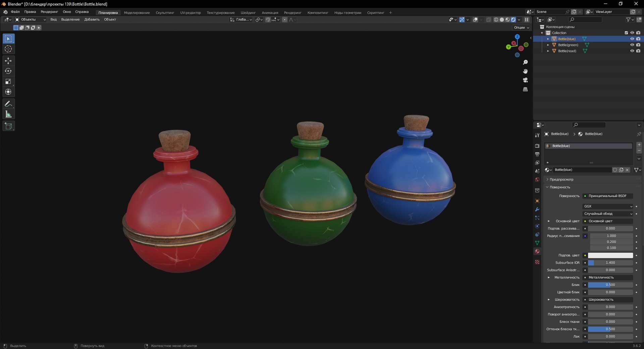This screenshot has height=349, width=644.
Task: Select the Transform tool
Action: coord(8,92)
